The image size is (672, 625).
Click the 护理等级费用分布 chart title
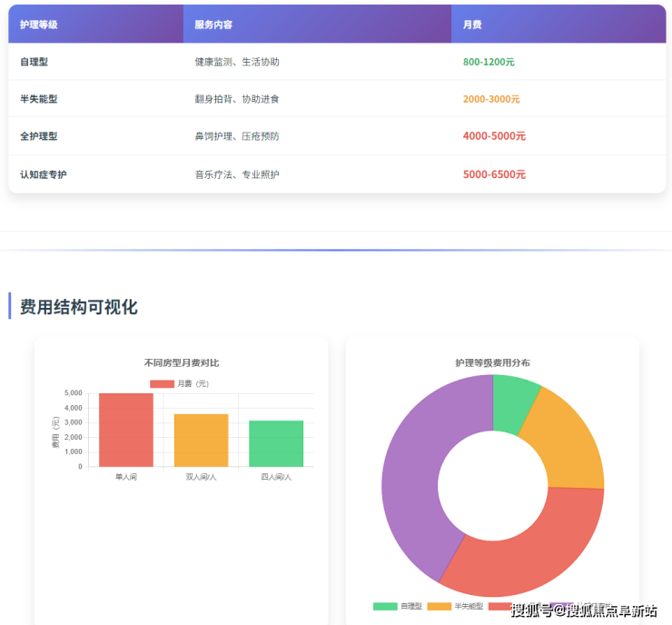click(492, 362)
